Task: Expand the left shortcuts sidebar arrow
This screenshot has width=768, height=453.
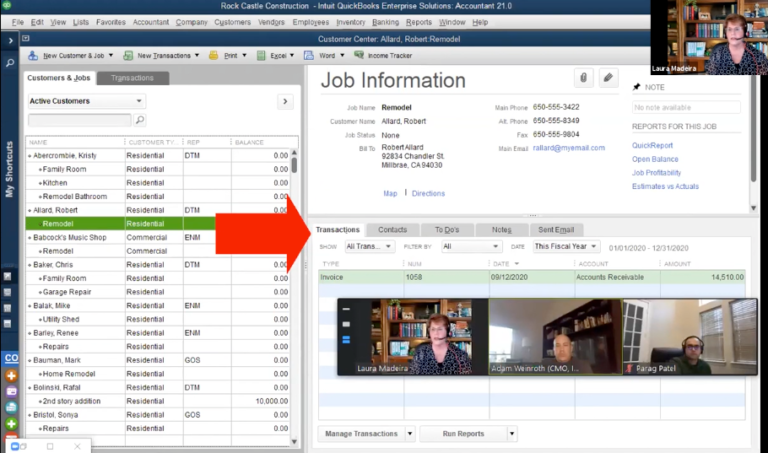Action: coord(10,41)
